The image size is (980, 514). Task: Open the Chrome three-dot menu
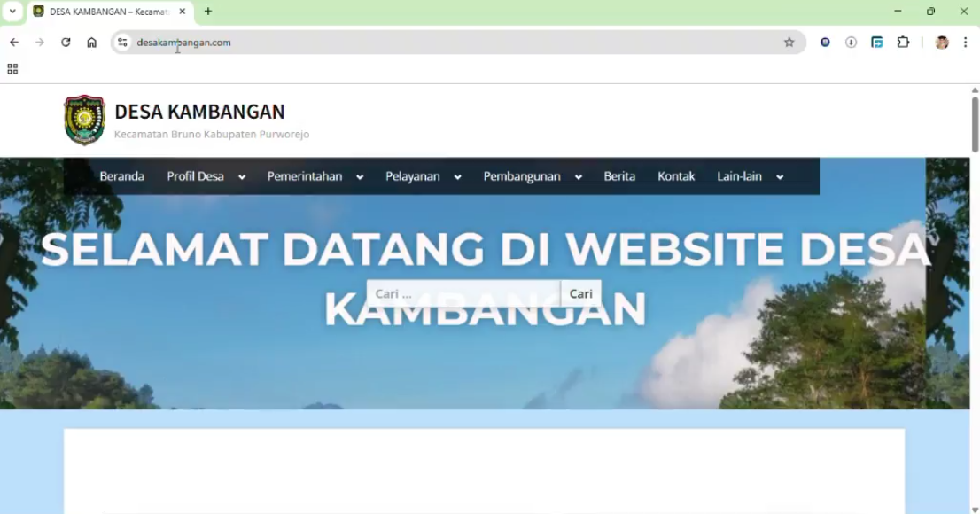point(965,42)
